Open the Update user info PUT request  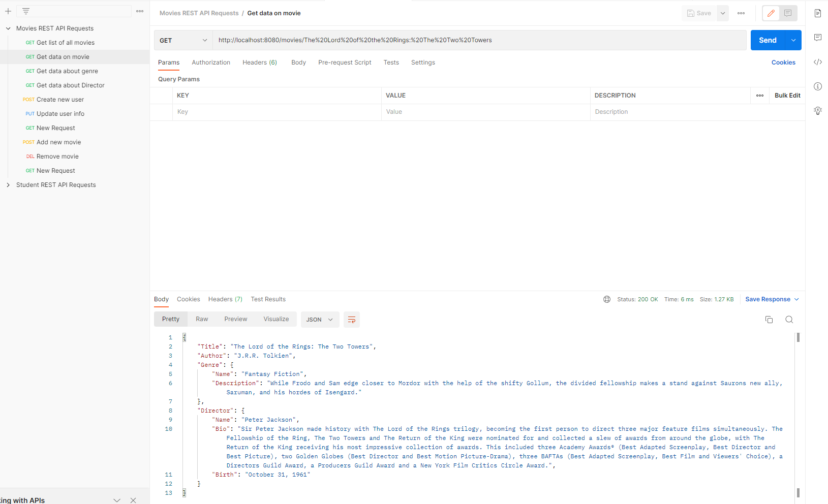tap(75, 114)
